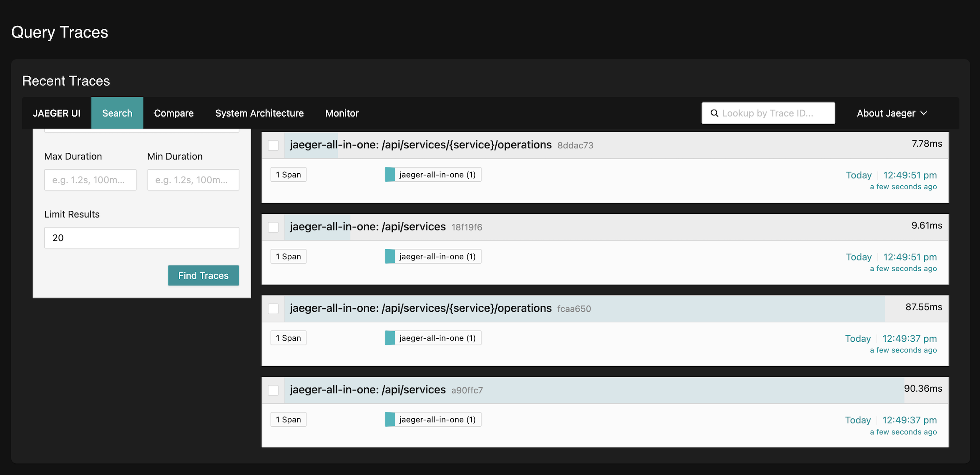The width and height of the screenshot is (980, 475).
Task: Click the trace ID 8ddac73 text
Action: 575,145
